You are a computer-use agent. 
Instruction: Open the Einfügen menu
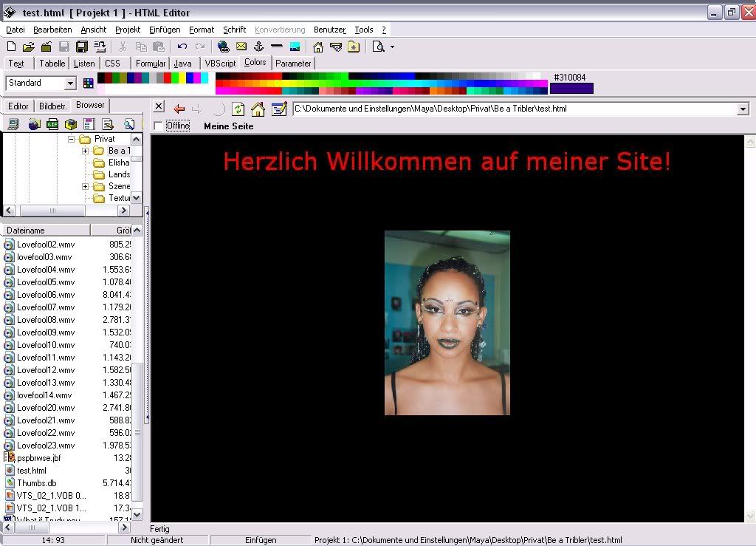click(x=165, y=30)
